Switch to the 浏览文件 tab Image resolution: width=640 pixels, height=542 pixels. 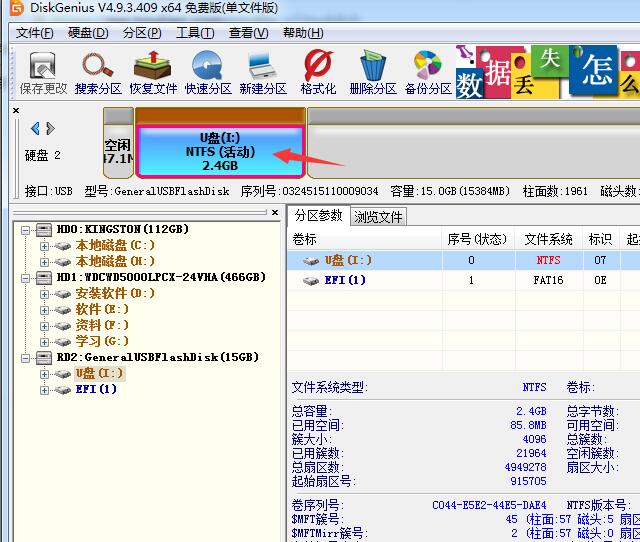pos(378,217)
